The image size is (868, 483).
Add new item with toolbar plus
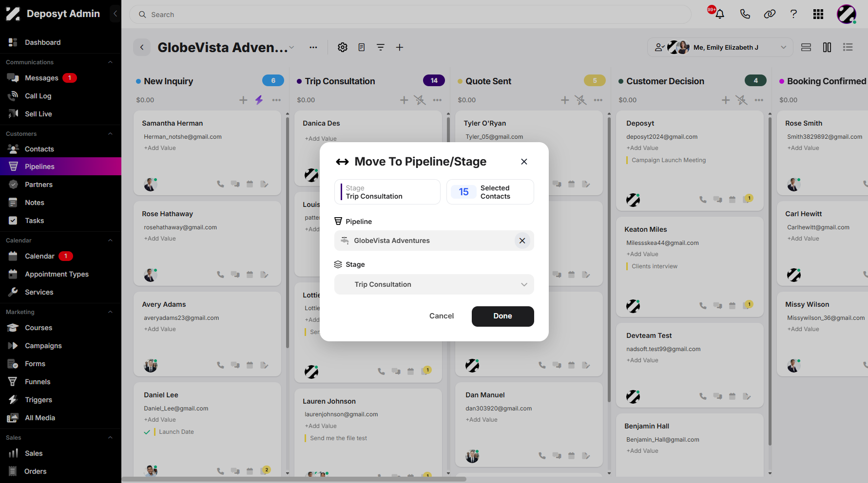(400, 47)
